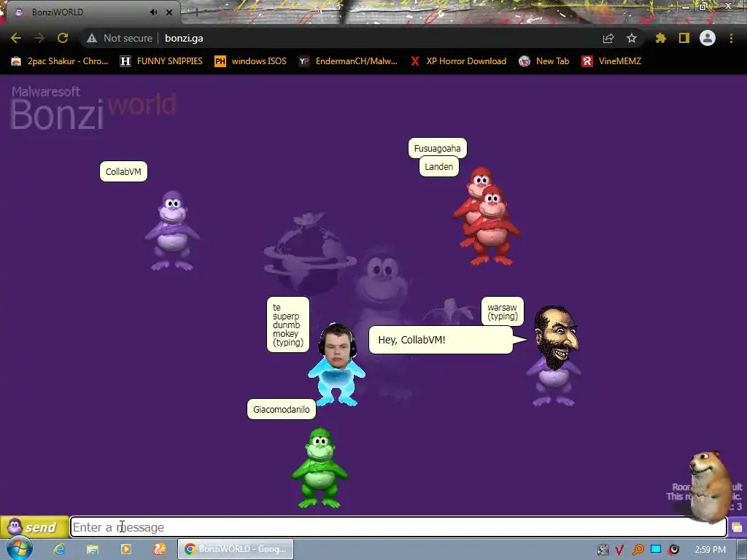Viewport: 747px width, 560px height.
Task: Reload the bonzi.ga page
Action: point(63,38)
